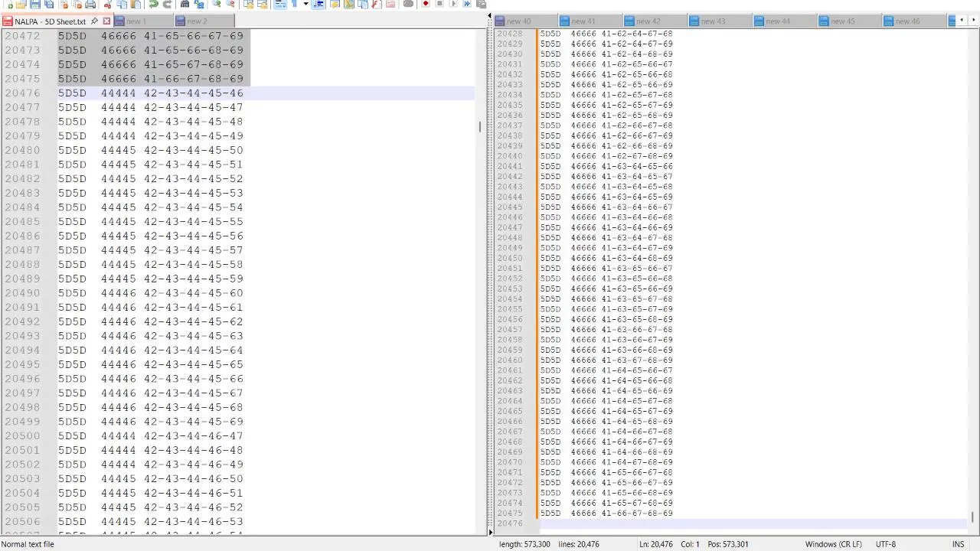Toggle the Word Wrap icon
This screenshot has height=551, width=980.
coord(280,4)
